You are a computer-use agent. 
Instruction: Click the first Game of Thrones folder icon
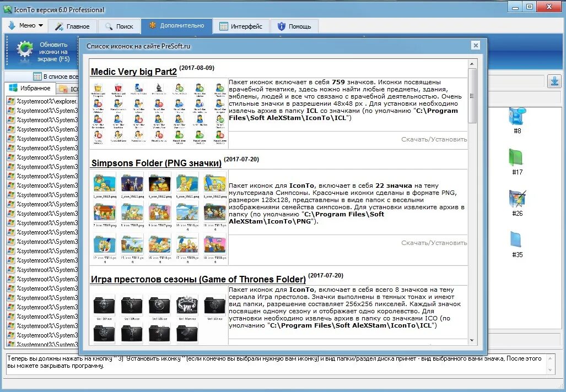[104, 306]
